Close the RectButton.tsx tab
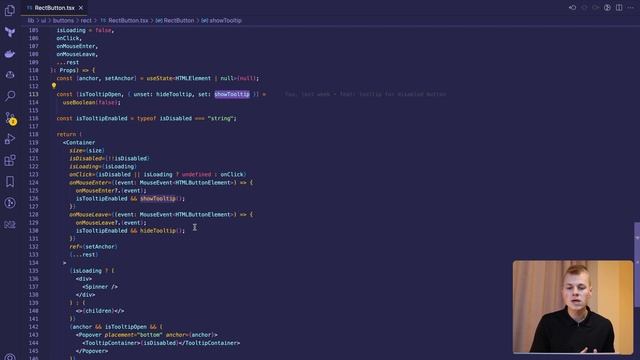Viewport: 640px width, 360px height. pyautogui.click(x=81, y=8)
